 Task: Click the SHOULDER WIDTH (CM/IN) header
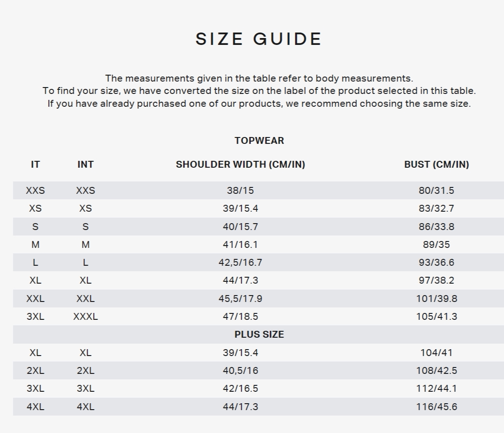pos(240,164)
